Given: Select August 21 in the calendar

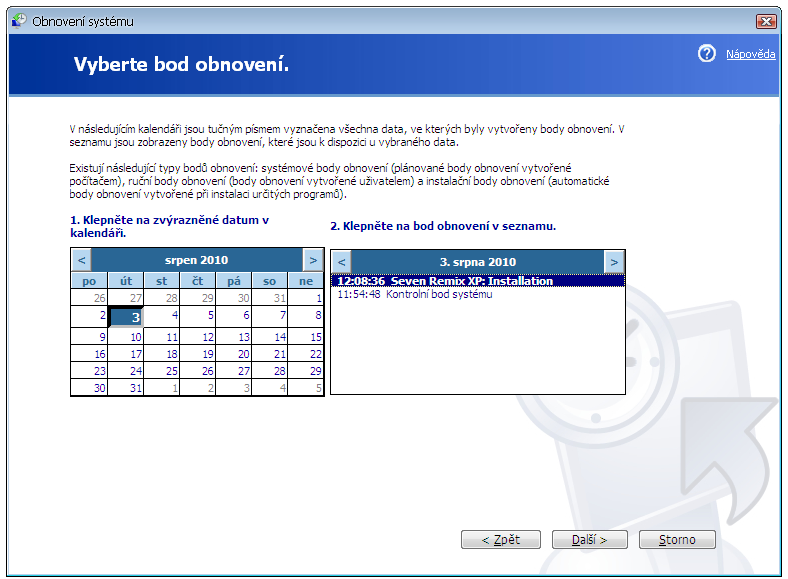Looking at the screenshot, I should coord(270,353).
